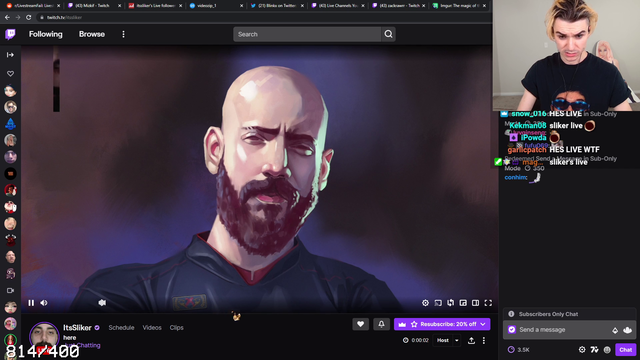The height and width of the screenshot is (360, 640).
Task: Click the icon right of chat settings gear
Action: pyautogui.click(x=594, y=350)
